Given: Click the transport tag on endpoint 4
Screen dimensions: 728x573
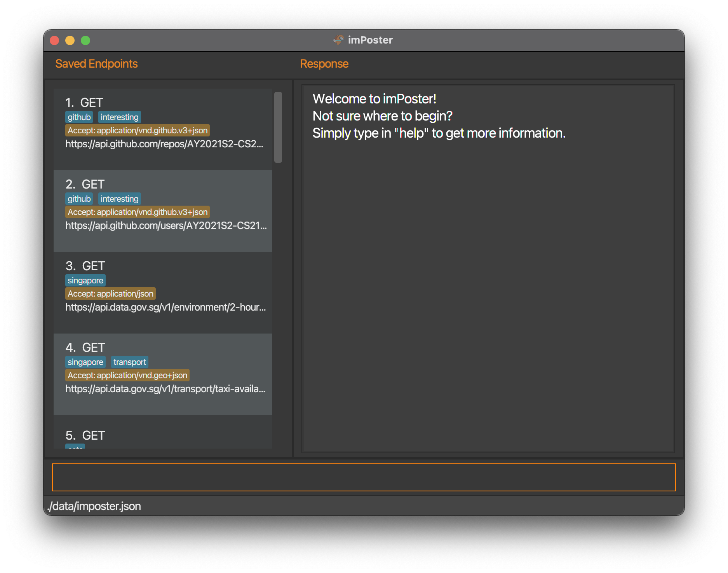Looking at the screenshot, I should (130, 362).
